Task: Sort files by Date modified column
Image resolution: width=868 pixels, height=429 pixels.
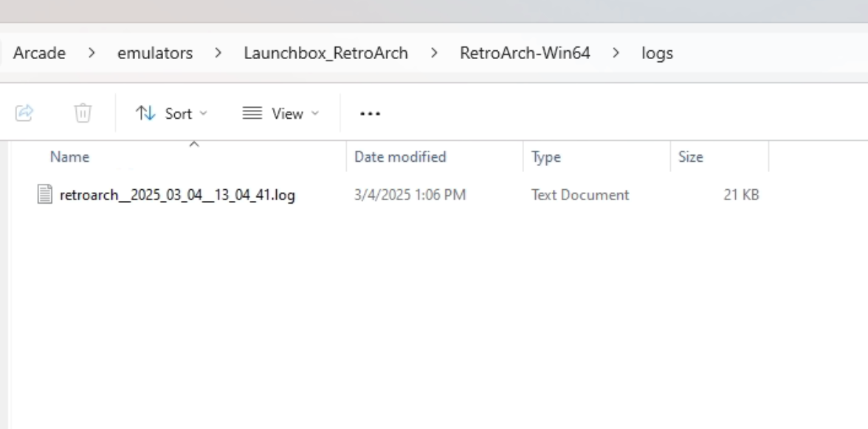Action: pyautogui.click(x=400, y=157)
